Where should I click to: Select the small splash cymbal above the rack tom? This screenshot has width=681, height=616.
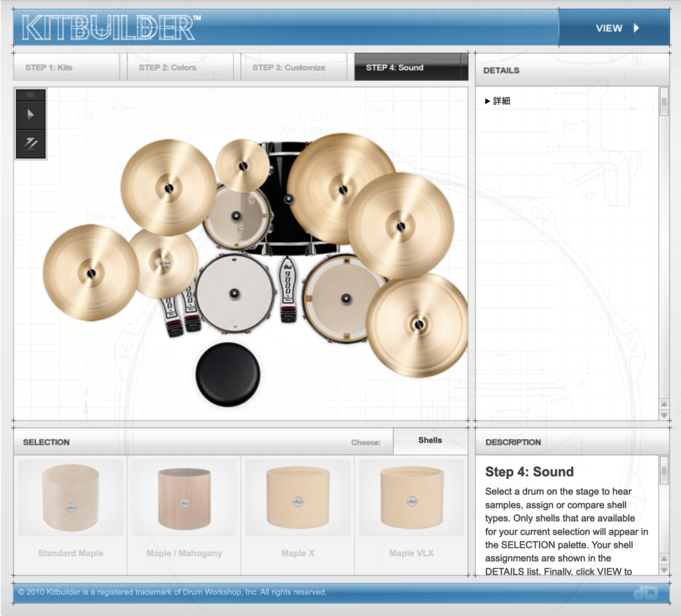click(243, 165)
